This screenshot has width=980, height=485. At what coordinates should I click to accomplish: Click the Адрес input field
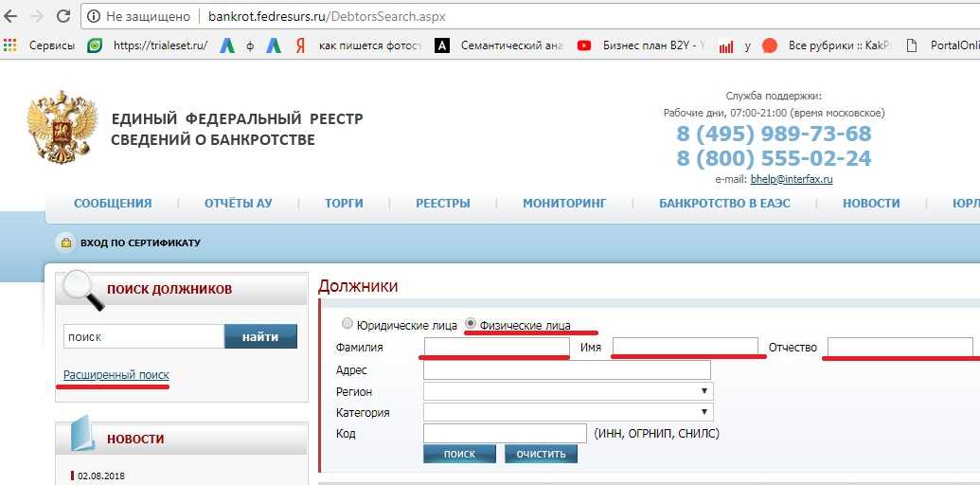567,370
